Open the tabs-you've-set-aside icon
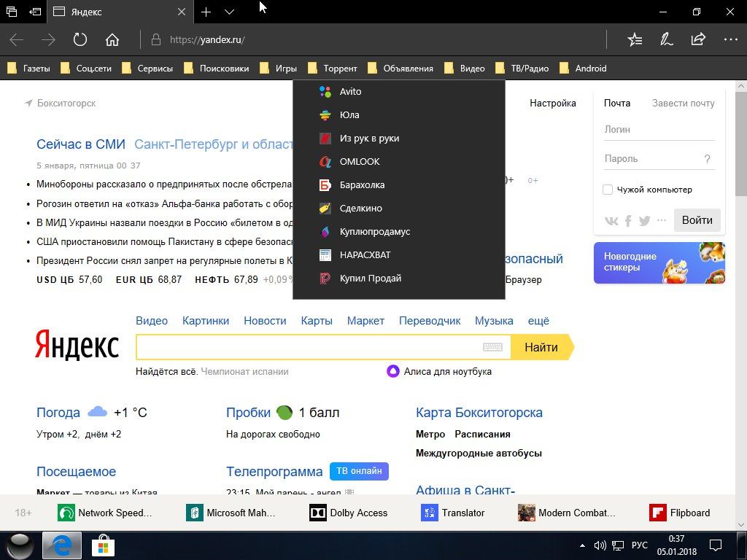 coord(12,12)
